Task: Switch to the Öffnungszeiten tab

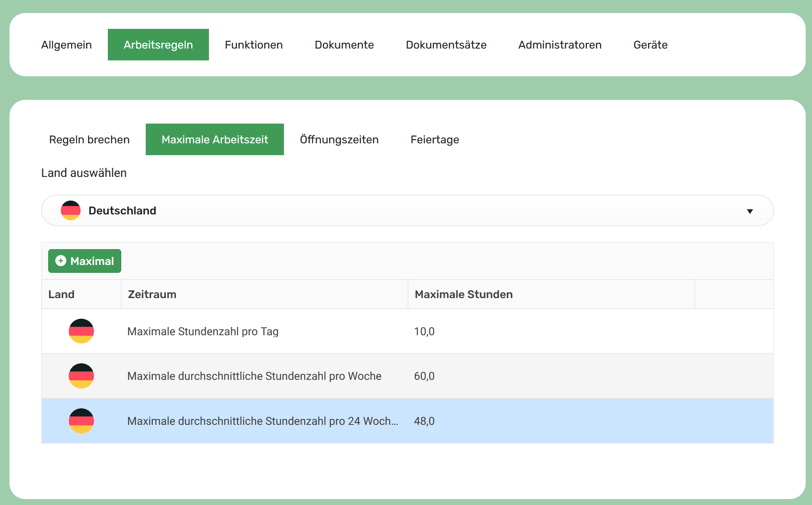Action: point(339,139)
